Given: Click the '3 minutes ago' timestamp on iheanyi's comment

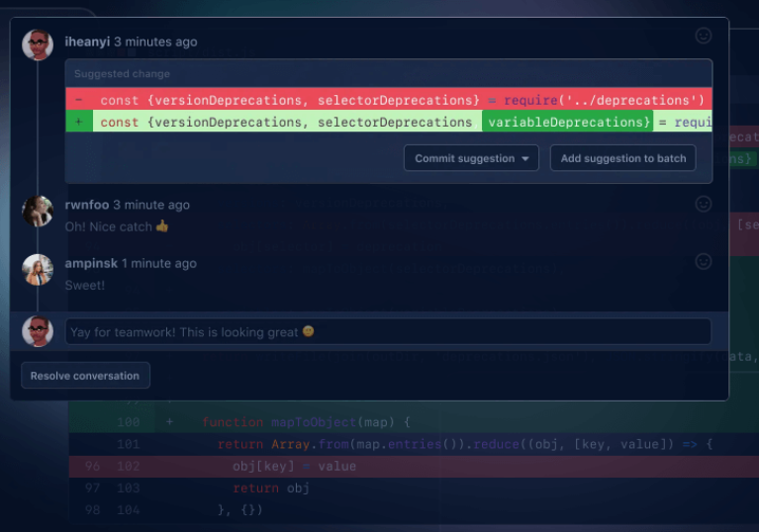Looking at the screenshot, I should pyautogui.click(x=155, y=43).
